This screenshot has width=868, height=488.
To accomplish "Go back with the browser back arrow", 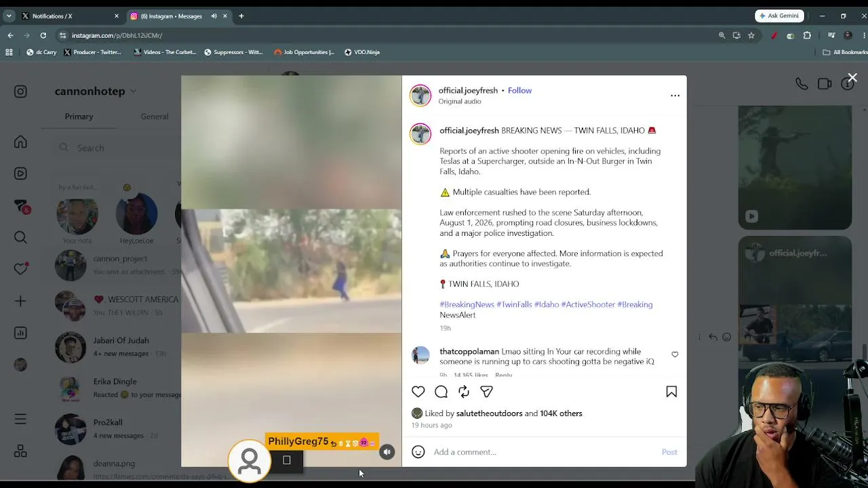I will (10, 35).
